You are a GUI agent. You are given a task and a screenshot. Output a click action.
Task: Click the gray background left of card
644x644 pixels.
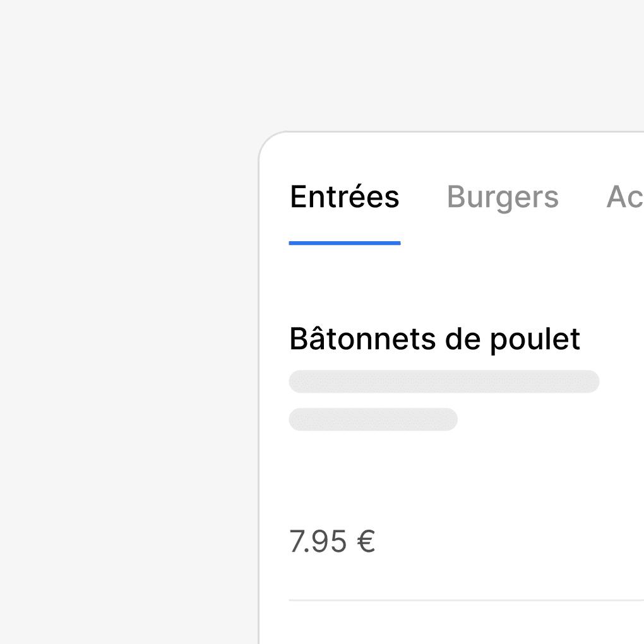tap(126, 379)
